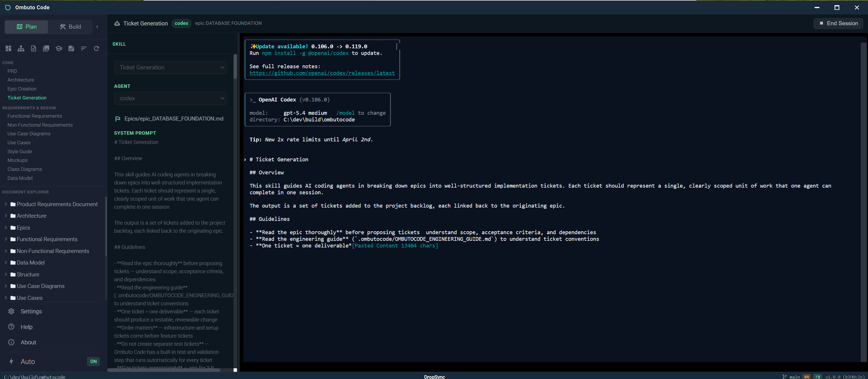The image size is (868, 379).
Task: Open the Skill dropdown showing Ticket Generation
Action: [x=170, y=67]
